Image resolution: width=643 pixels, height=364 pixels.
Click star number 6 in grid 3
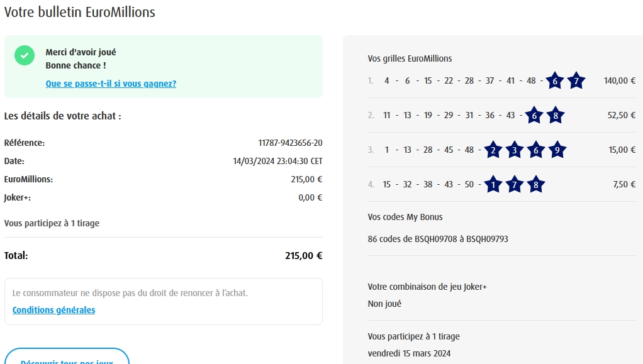tap(536, 150)
